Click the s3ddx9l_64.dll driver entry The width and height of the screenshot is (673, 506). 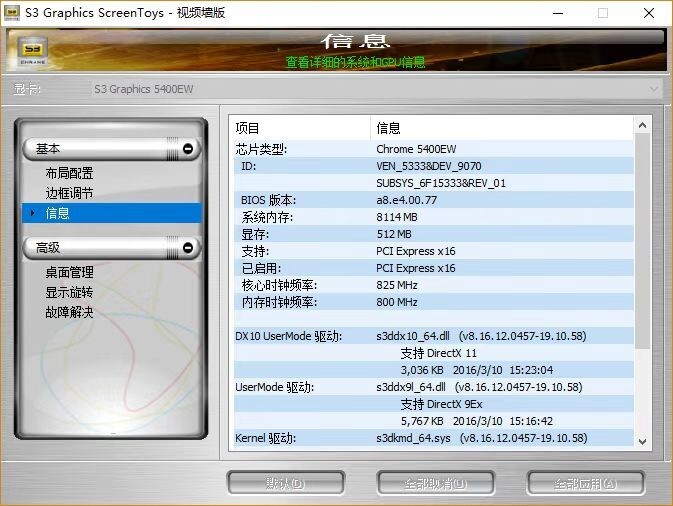tap(479, 387)
